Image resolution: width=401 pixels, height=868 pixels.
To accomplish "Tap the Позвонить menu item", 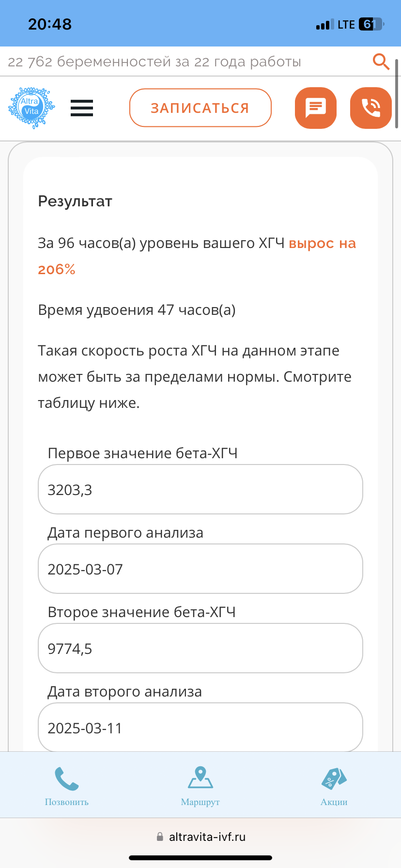I will [66, 802].
